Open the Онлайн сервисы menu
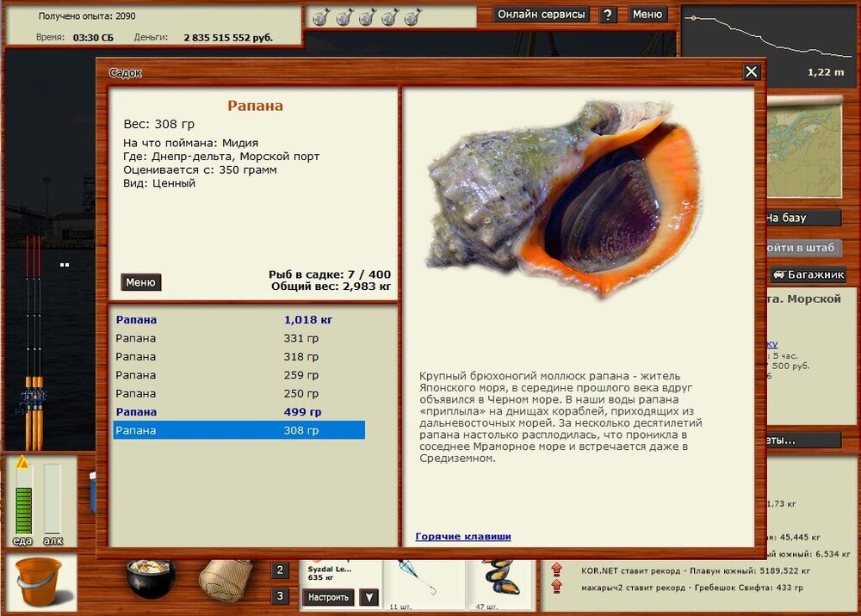This screenshot has height=616, width=861. pyautogui.click(x=542, y=15)
